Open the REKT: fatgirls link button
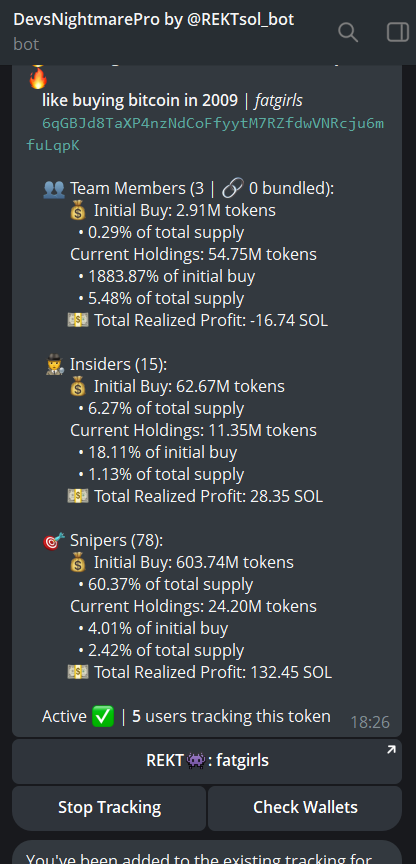 click(207, 761)
